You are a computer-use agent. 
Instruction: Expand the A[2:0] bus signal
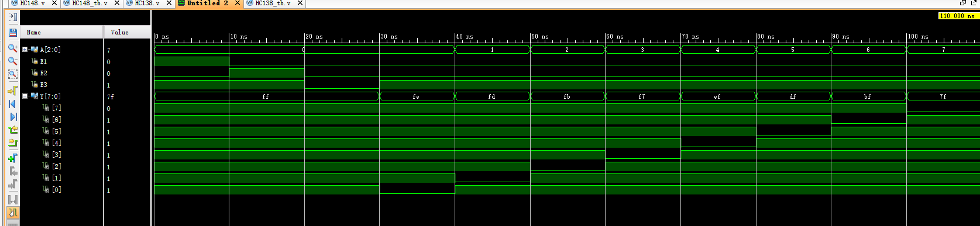coord(25,50)
